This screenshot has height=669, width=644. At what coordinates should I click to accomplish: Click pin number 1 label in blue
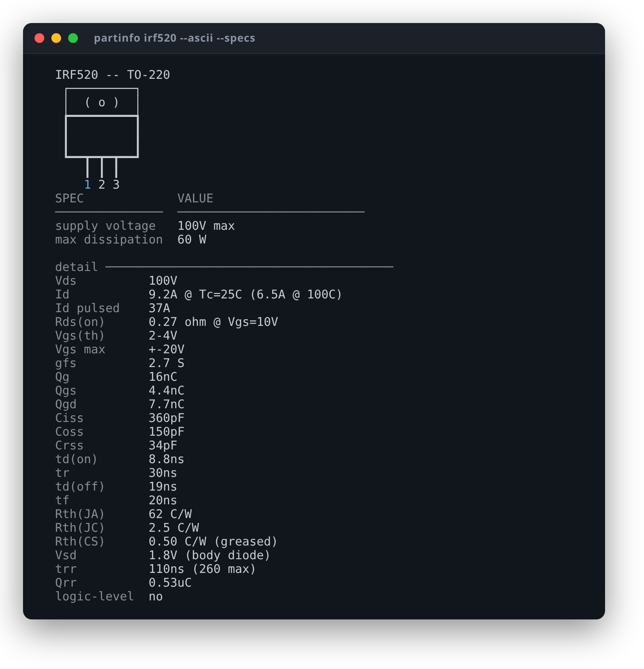click(x=88, y=185)
